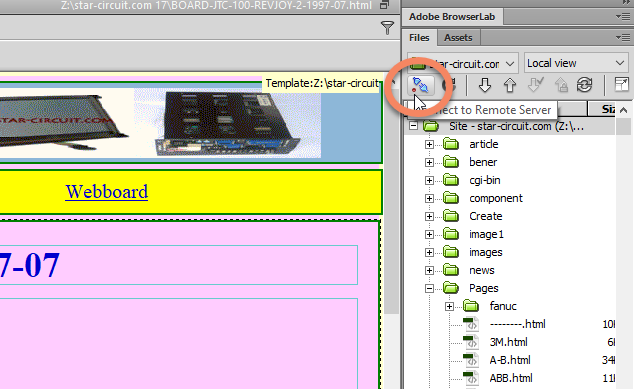Select the 3M.html file name
634x389 pixels.
click(x=508, y=342)
